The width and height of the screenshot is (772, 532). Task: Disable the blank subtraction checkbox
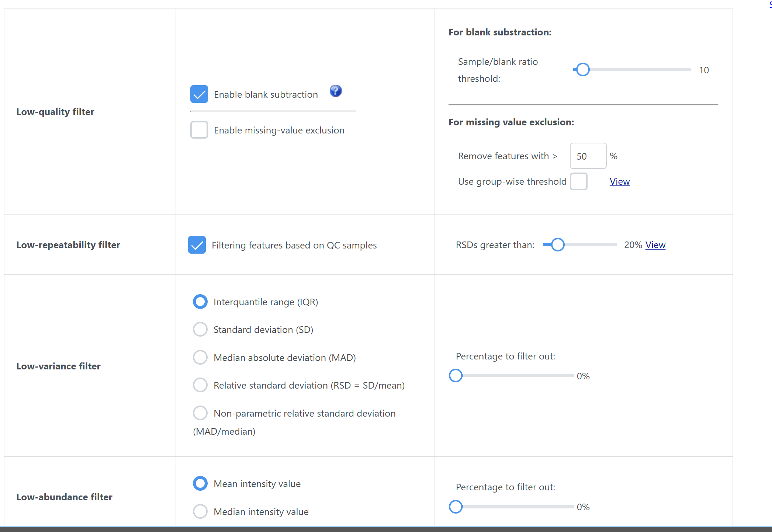(199, 94)
